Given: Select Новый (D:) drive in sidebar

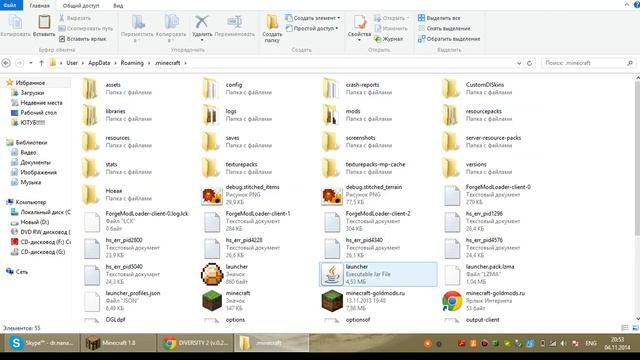Looking at the screenshot, I should coord(30,222).
